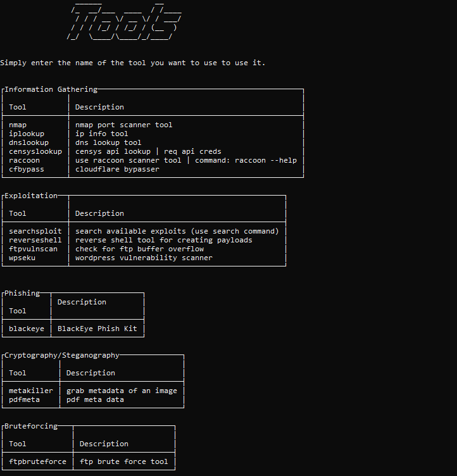Click the Information Gathering section title
The height and width of the screenshot is (476, 457).
point(51,90)
